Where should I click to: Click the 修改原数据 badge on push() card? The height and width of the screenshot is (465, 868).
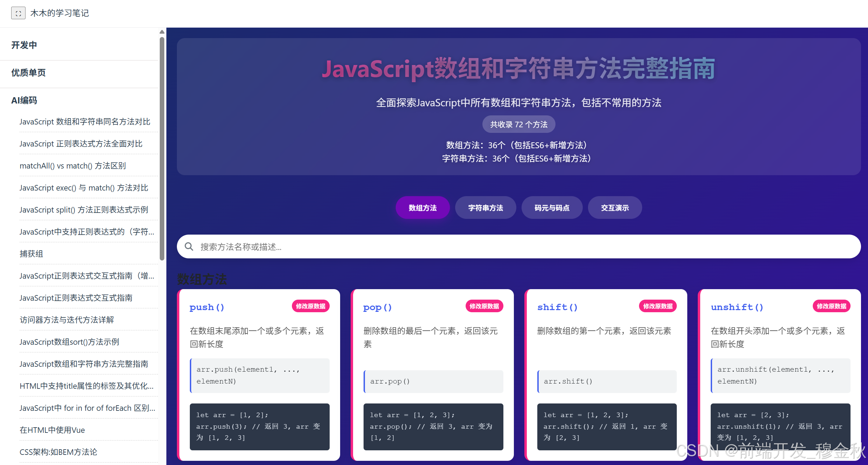pyautogui.click(x=310, y=306)
